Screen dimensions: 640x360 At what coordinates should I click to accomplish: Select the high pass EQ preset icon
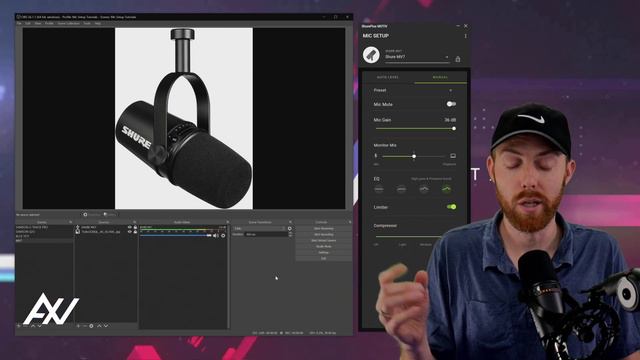click(x=401, y=189)
